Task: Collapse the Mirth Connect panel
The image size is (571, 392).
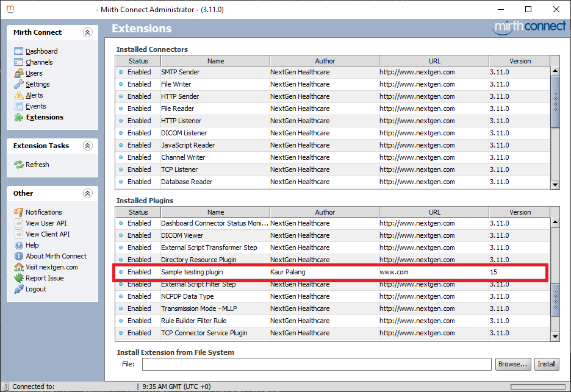Action: click(x=87, y=32)
